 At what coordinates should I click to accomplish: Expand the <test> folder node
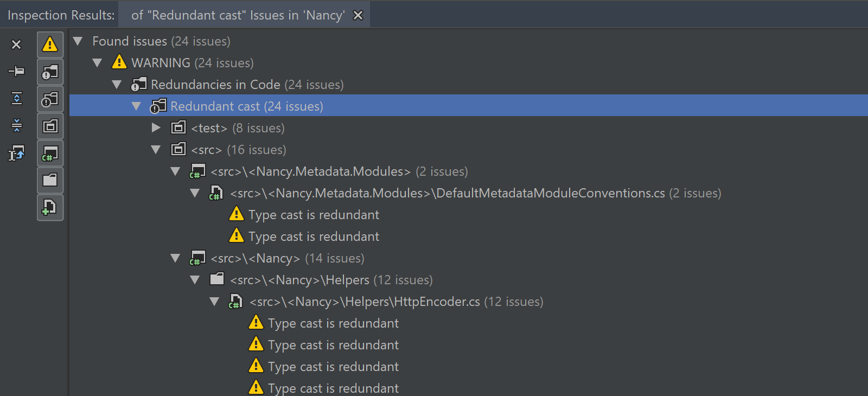pyautogui.click(x=156, y=128)
